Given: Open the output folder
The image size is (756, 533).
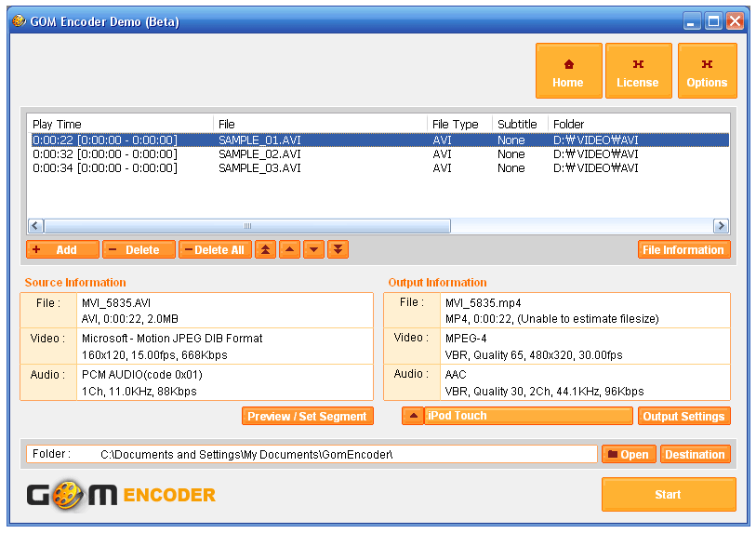Looking at the screenshot, I should pyautogui.click(x=629, y=454).
